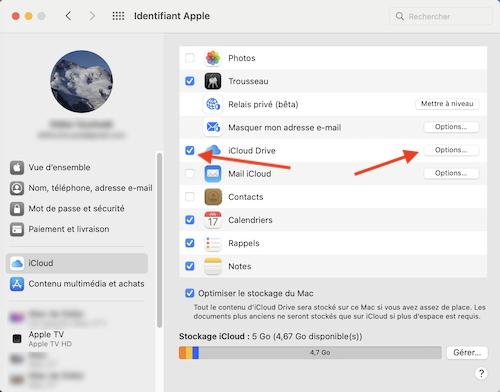This screenshot has width=500, height=392.
Task: Select the Apple TV HD device row
Action: coord(77,339)
